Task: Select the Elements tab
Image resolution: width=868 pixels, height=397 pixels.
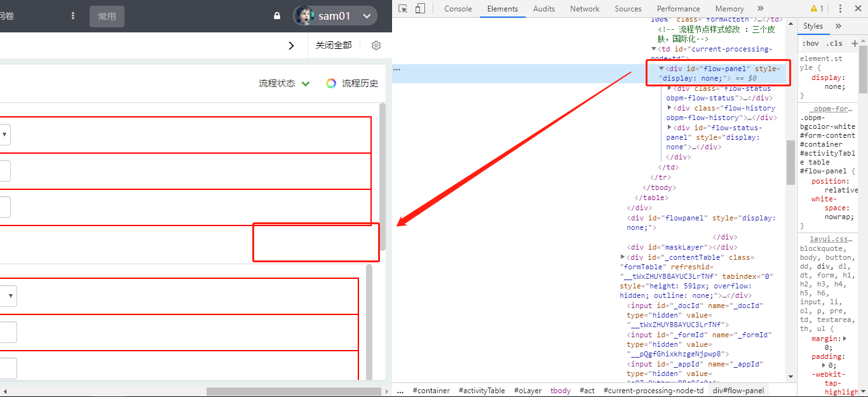Action: [503, 9]
